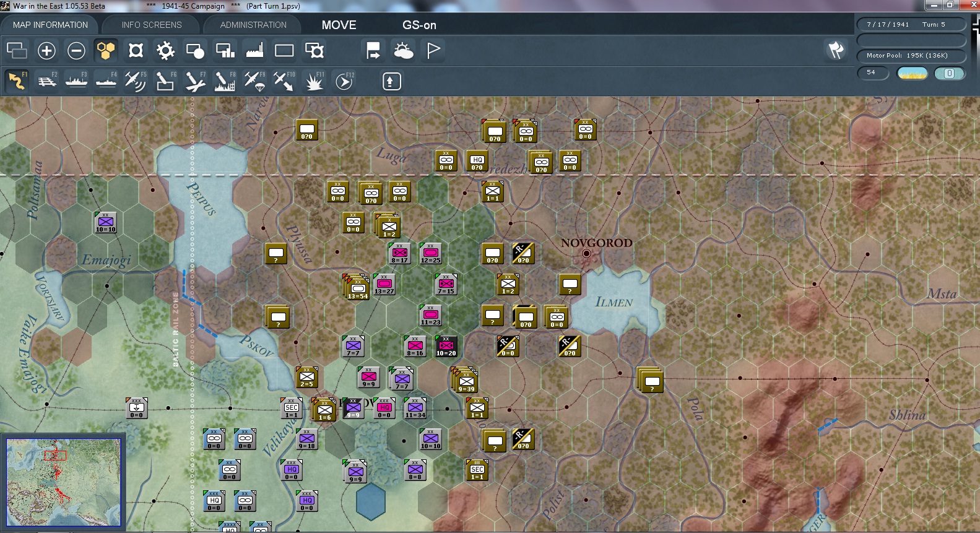The width and height of the screenshot is (980, 533).
Task: Select the F6 bomb unit mode
Action: [165, 81]
